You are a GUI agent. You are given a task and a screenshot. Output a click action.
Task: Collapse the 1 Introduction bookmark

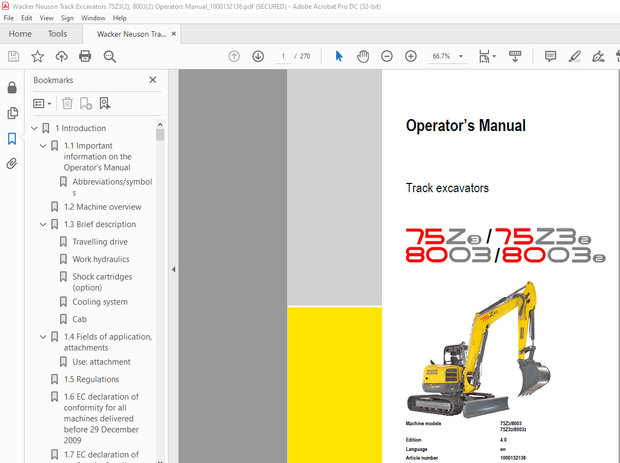click(x=34, y=129)
